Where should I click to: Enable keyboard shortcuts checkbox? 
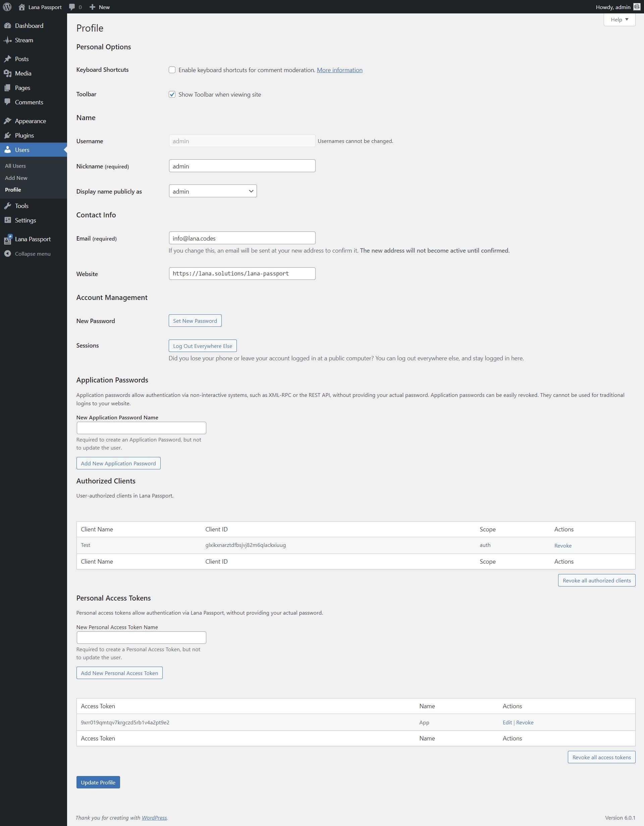click(x=172, y=70)
